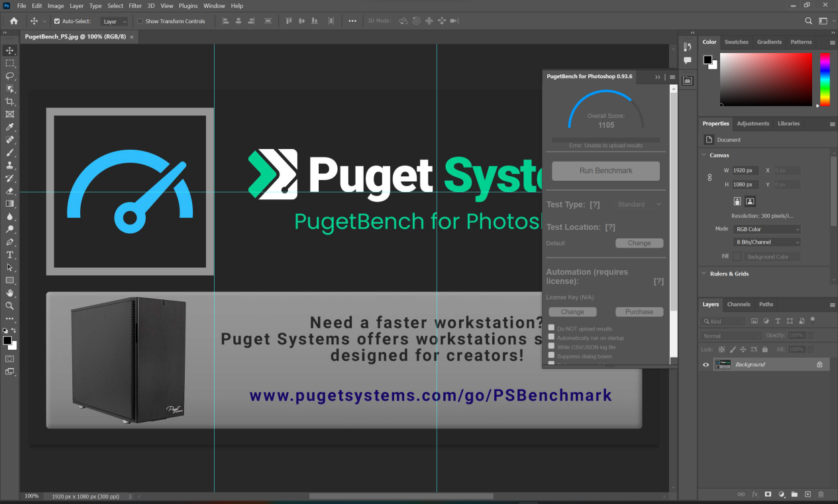Select the Hand tool
This screenshot has height=504, width=838.
(10, 293)
